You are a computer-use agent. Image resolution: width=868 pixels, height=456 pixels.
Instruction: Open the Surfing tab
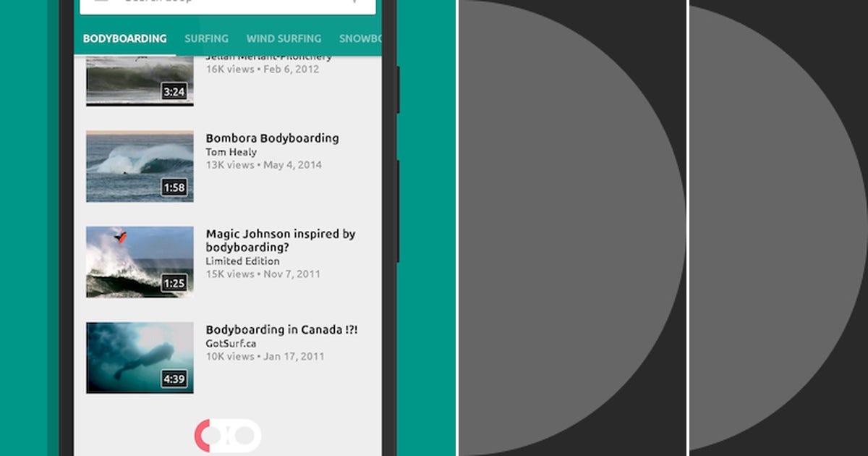click(x=206, y=39)
